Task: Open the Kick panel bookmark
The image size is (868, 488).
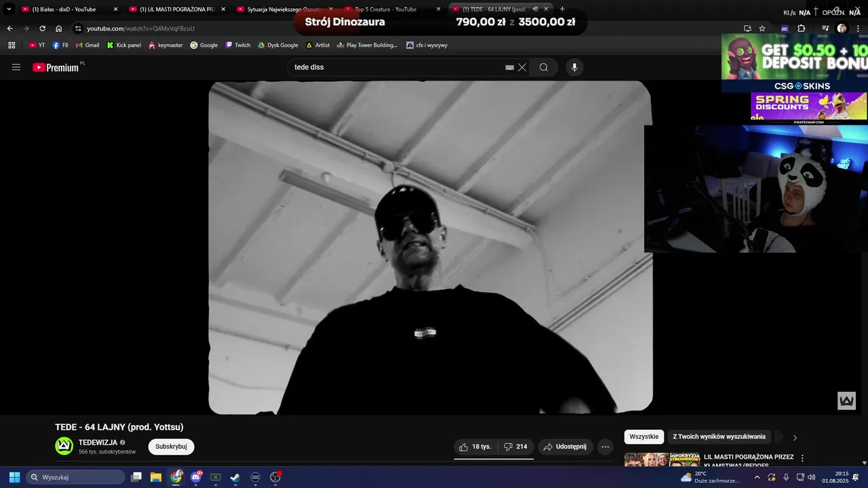Action: tap(124, 45)
